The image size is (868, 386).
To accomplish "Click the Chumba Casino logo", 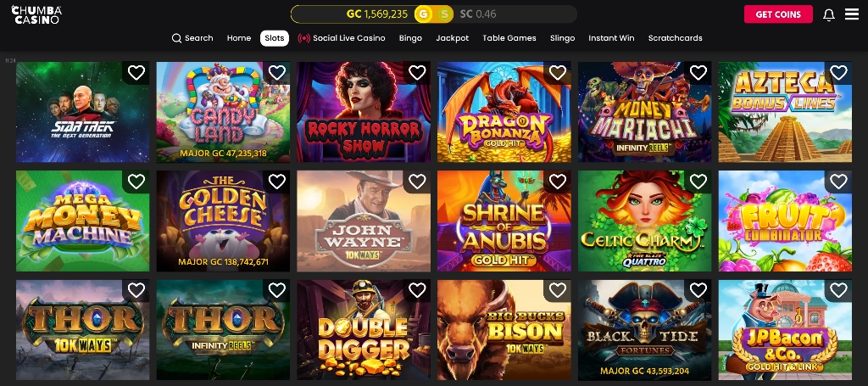I will click(36, 14).
